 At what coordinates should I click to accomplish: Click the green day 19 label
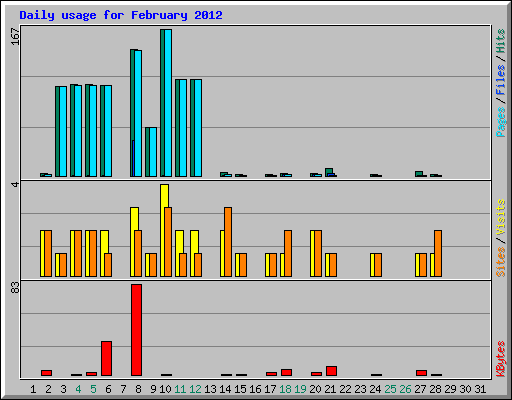click(300, 389)
